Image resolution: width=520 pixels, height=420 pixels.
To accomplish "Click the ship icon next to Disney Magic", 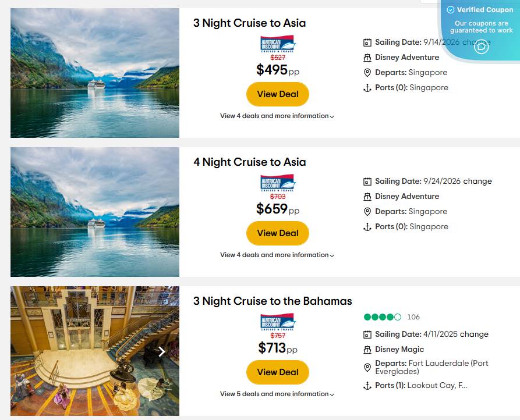I will 367,350.
